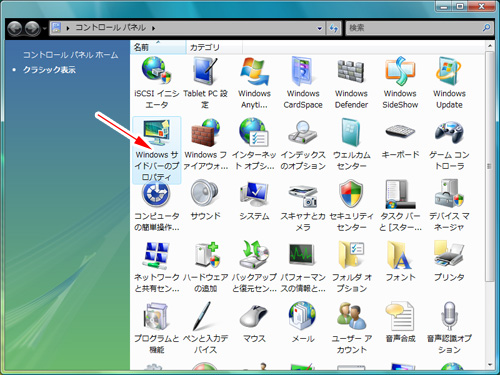The image size is (500, 375).
Task: Open セキュリティ センター shield icon
Action: (351, 193)
